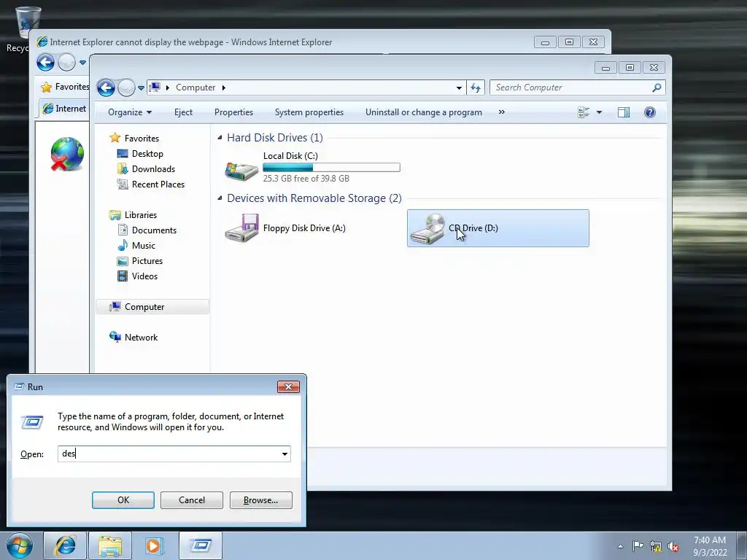Image resolution: width=747 pixels, height=560 pixels.
Task: Select Favorites in navigation pane
Action: [x=142, y=139]
